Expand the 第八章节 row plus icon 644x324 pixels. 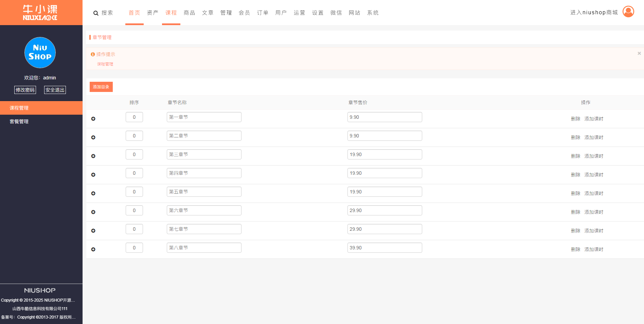coord(93,249)
